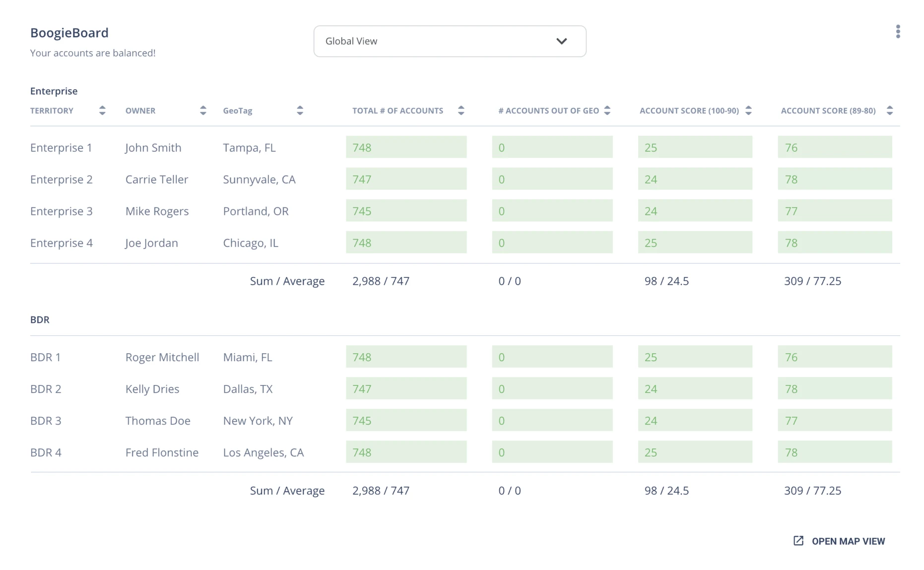This screenshot has height=570, width=924.
Task: Click Enterprise 1 score 89-80 cell 76
Action: pyautogui.click(x=835, y=147)
